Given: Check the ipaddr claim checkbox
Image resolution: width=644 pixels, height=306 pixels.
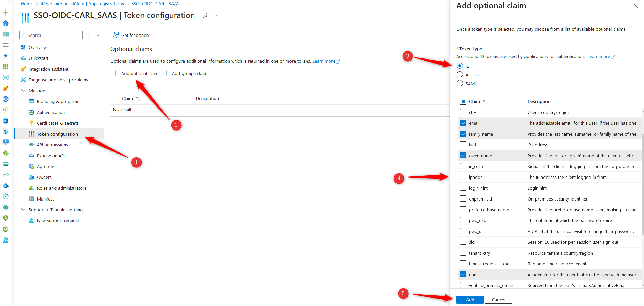Looking at the screenshot, I should pyautogui.click(x=463, y=177).
